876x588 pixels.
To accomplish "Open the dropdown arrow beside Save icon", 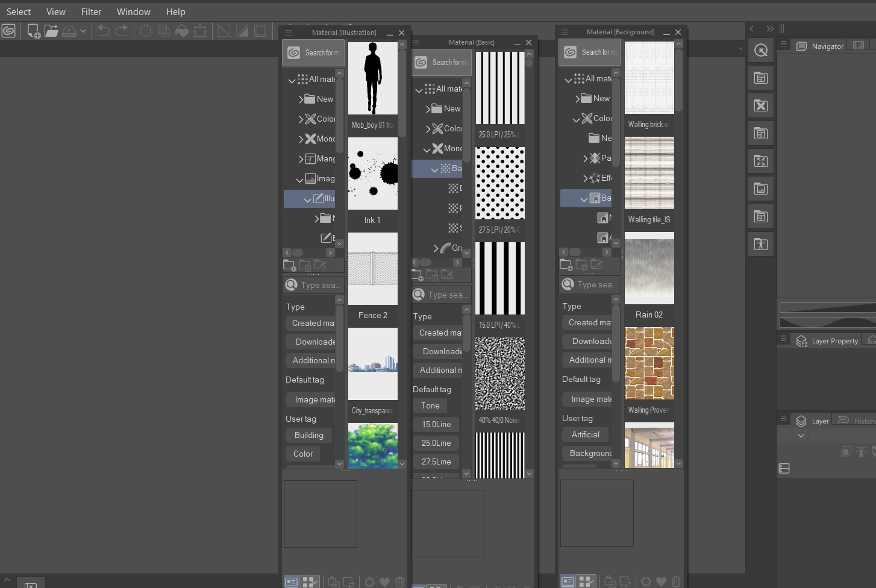I will tap(83, 31).
